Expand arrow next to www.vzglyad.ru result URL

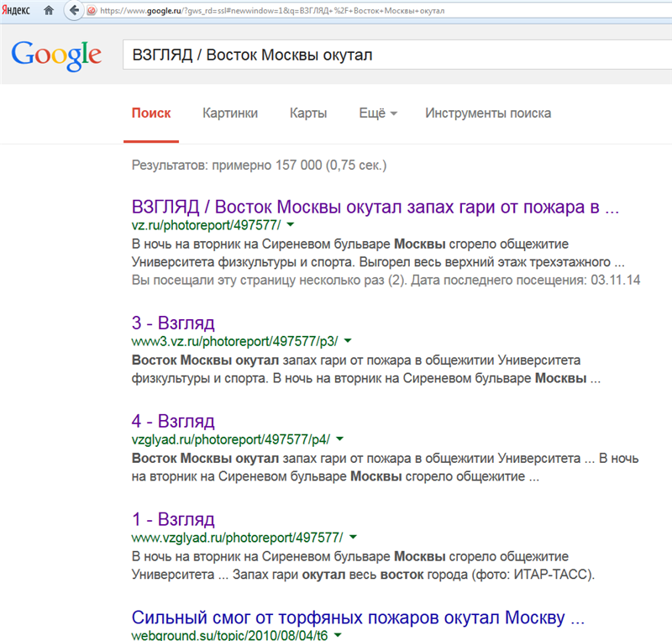pyautogui.click(x=352, y=536)
